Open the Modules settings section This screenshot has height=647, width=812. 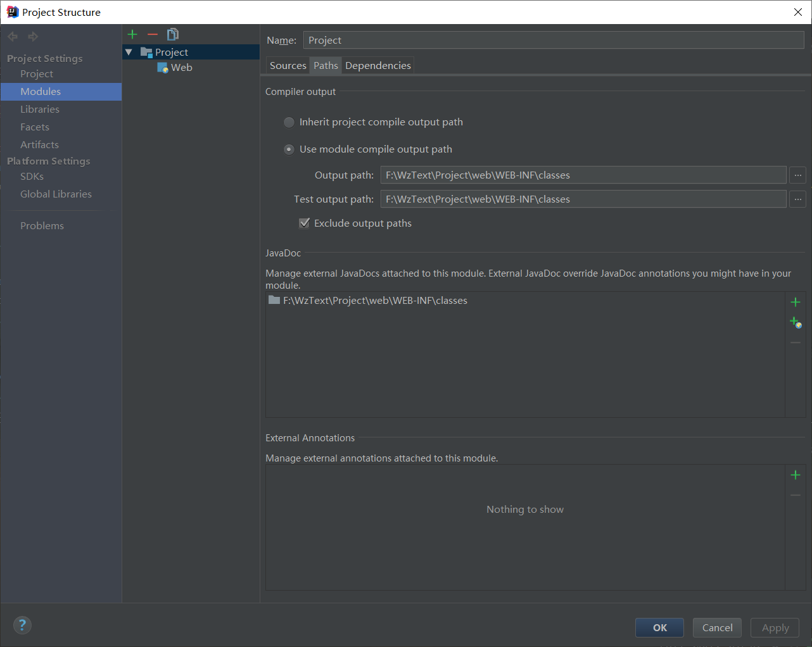(61, 92)
